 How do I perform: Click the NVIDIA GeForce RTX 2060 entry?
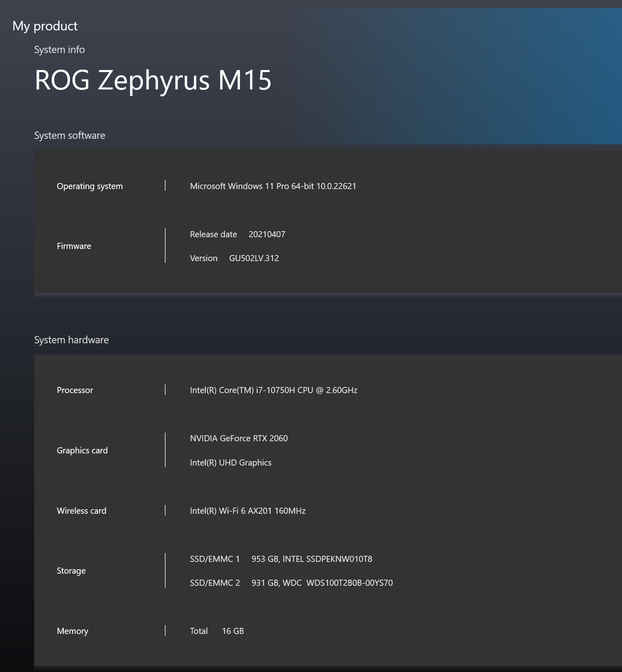click(x=239, y=438)
